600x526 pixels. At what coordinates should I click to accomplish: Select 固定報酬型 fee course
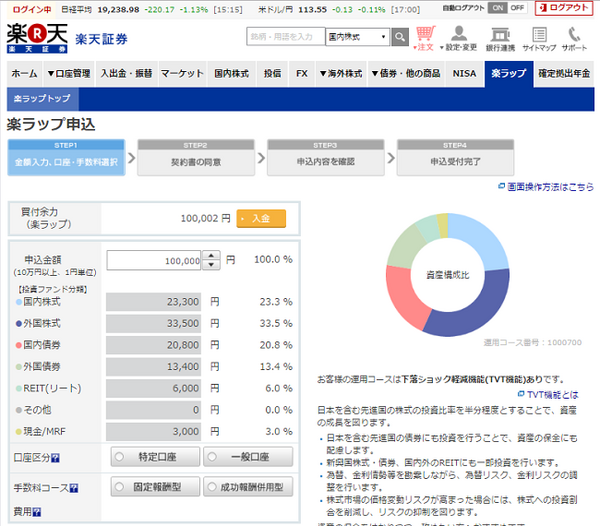(x=155, y=487)
